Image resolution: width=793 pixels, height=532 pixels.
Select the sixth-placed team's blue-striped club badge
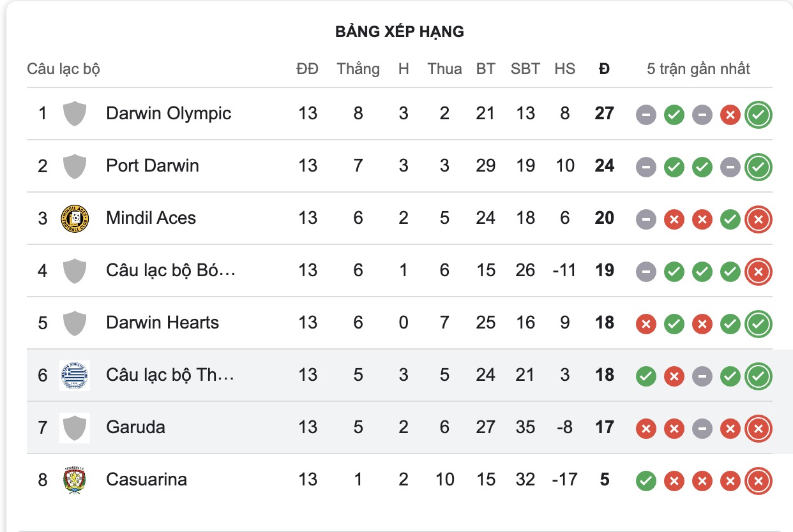74,376
